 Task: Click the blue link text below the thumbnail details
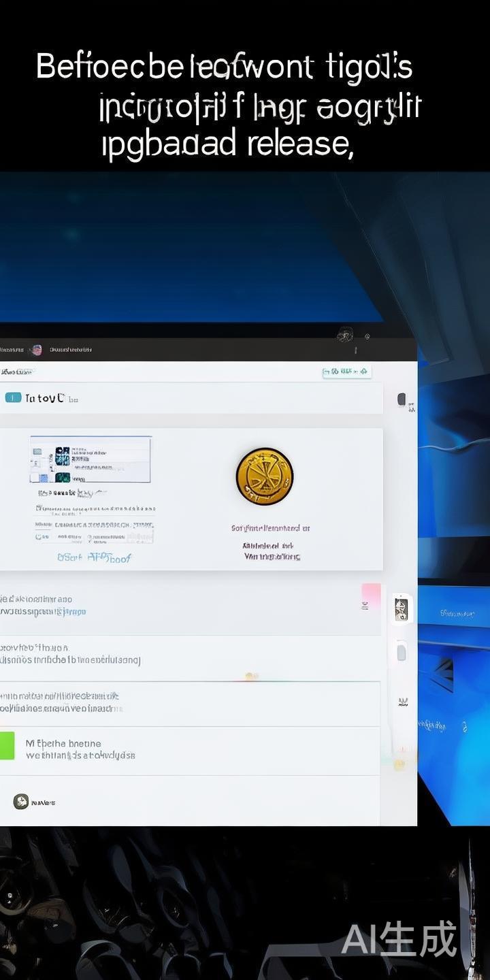[x=95, y=557]
